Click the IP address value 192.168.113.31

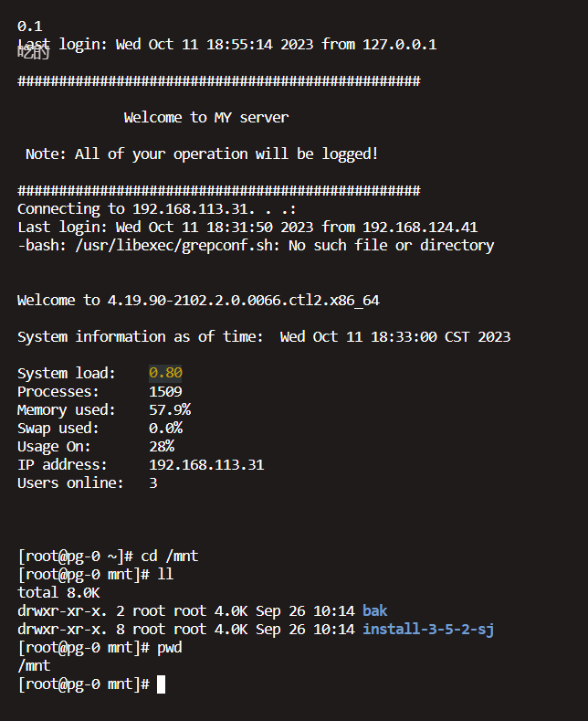pyautogui.click(x=206, y=464)
